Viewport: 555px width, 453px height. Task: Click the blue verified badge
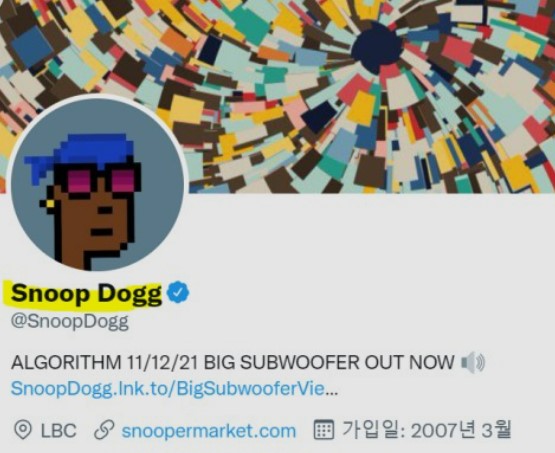click(x=178, y=292)
